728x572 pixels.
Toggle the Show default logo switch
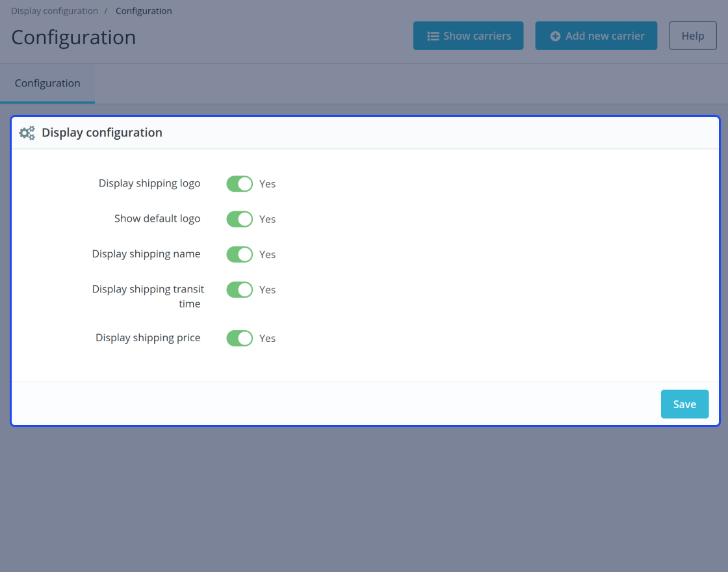[x=240, y=219]
